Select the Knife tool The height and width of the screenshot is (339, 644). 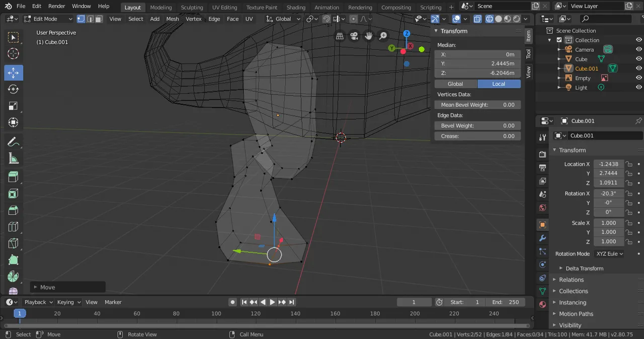tap(14, 243)
